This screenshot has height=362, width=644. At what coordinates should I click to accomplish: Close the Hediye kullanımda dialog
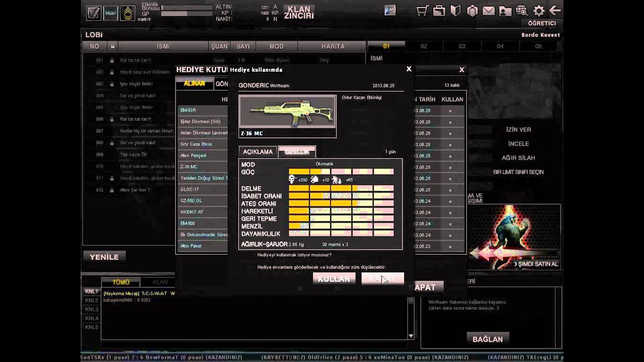pyautogui.click(x=409, y=69)
